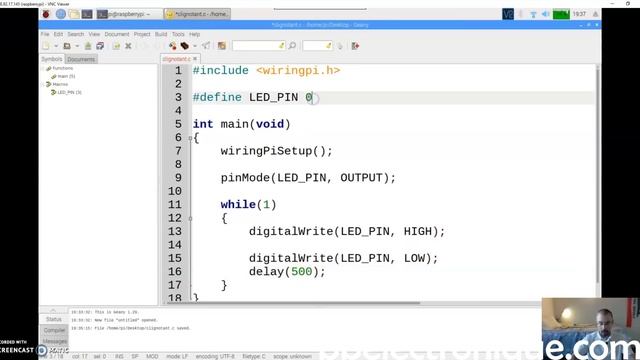Open the Tools menu
Viewport: 640px width, 360px height.
tap(178, 34)
